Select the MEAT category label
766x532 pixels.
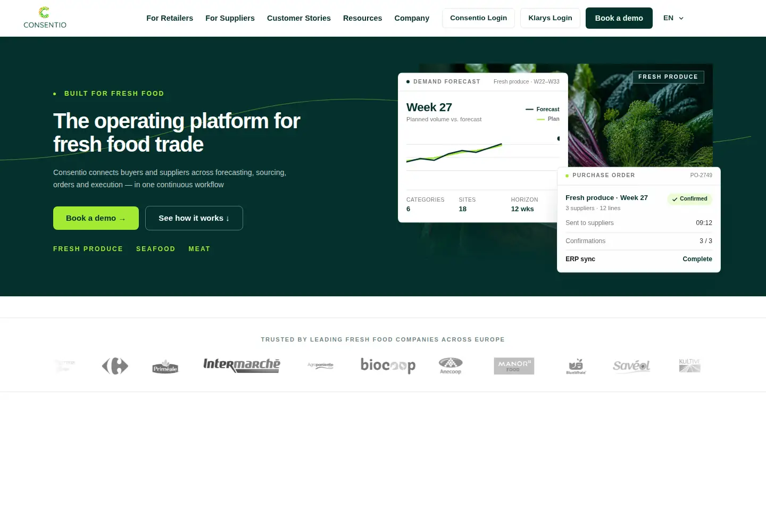[199, 249]
